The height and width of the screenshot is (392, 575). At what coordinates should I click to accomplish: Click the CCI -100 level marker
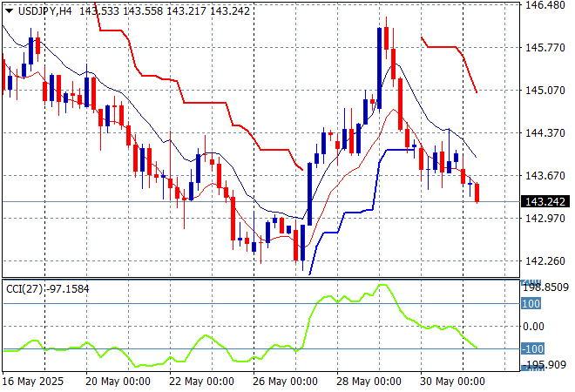click(x=531, y=349)
